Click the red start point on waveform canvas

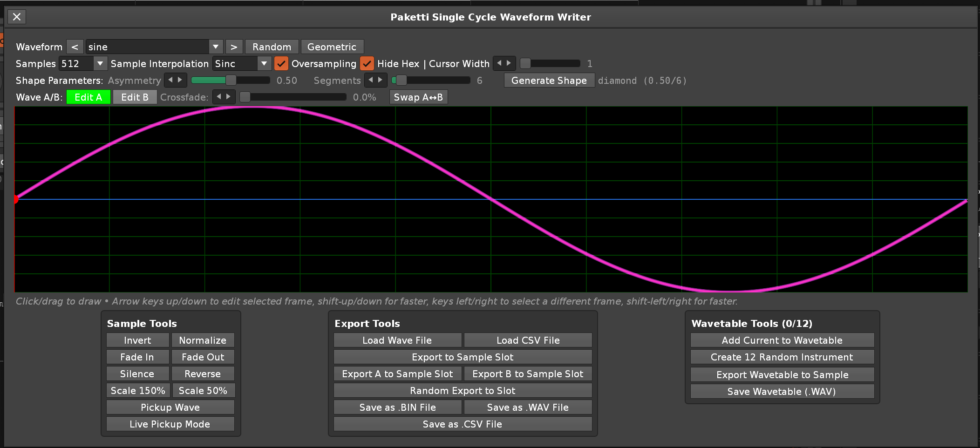pyautogui.click(x=15, y=199)
